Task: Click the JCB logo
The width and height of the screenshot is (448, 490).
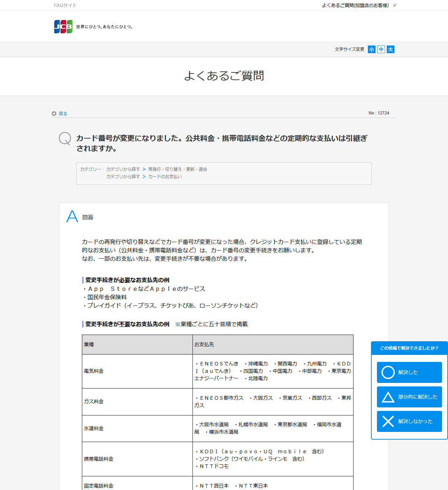Action: pyautogui.click(x=63, y=27)
